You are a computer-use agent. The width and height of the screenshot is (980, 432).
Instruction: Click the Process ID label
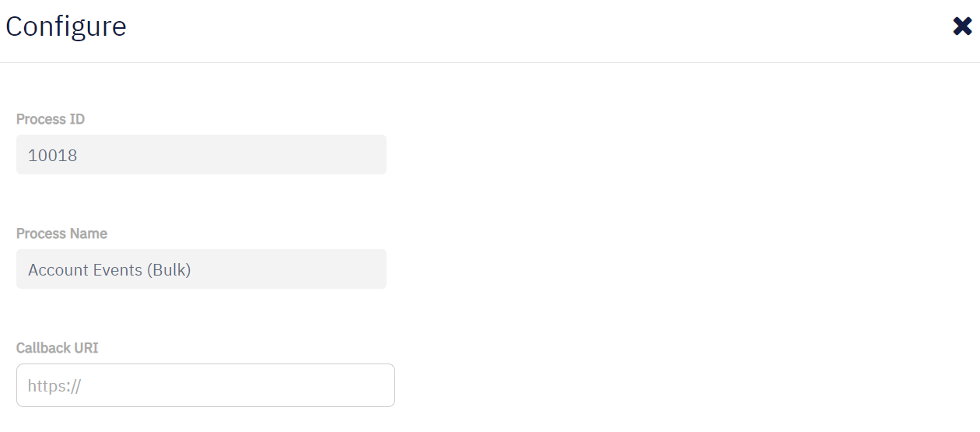(51, 119)
